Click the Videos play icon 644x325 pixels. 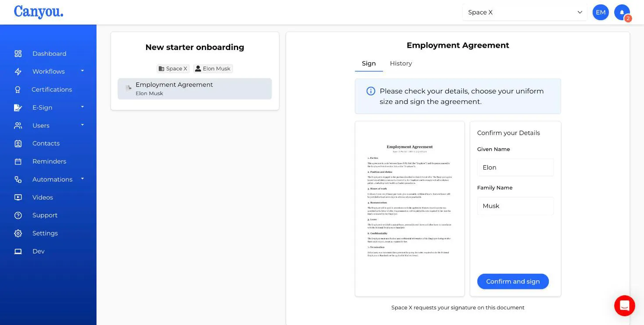(18, 197)
